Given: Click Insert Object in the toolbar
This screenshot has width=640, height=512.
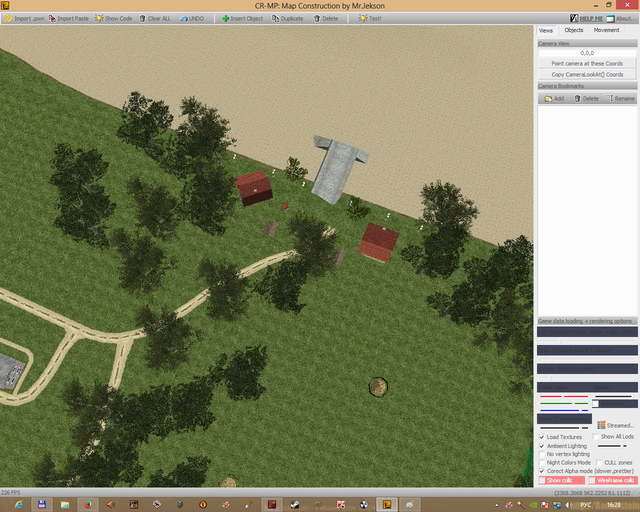Looking at the screenshot, I should point(242,18).
